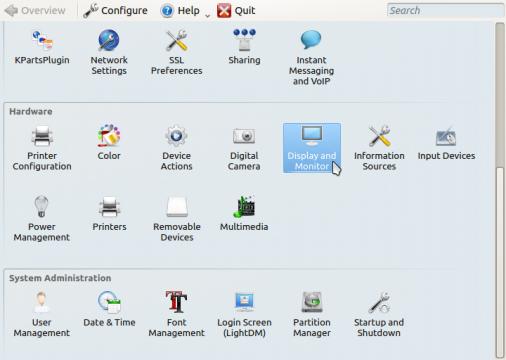Open SSL Preferences
The height and width of the screenshot is (360, 506).
coord(177,52)
